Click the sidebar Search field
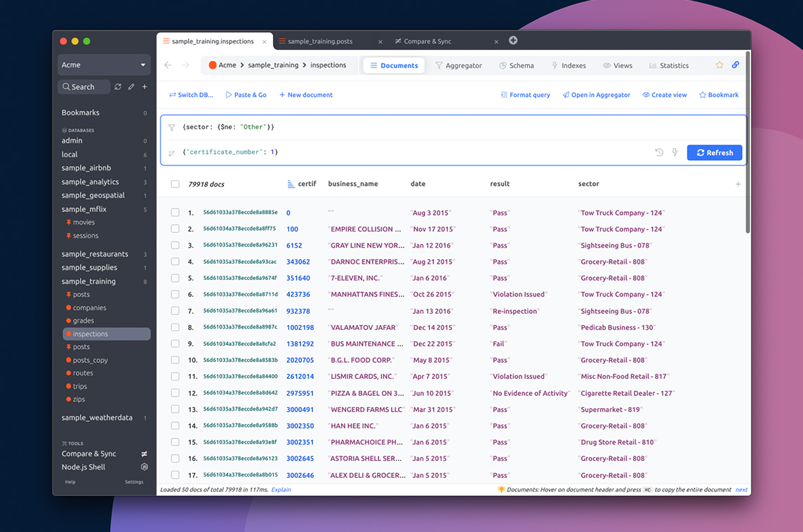803x532 pixels. pyautogui.click(x=84, y=87)
